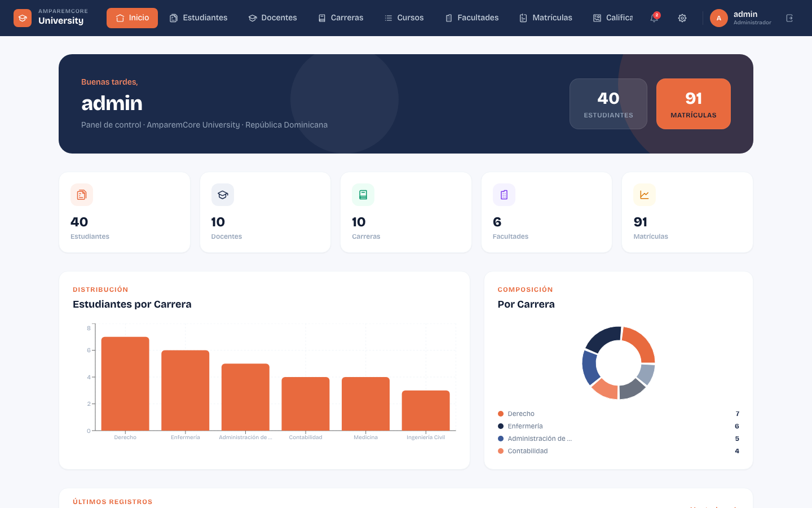Click the Facultades card building icon
This screenshot has width=812, height=508.
pos(504,195)
